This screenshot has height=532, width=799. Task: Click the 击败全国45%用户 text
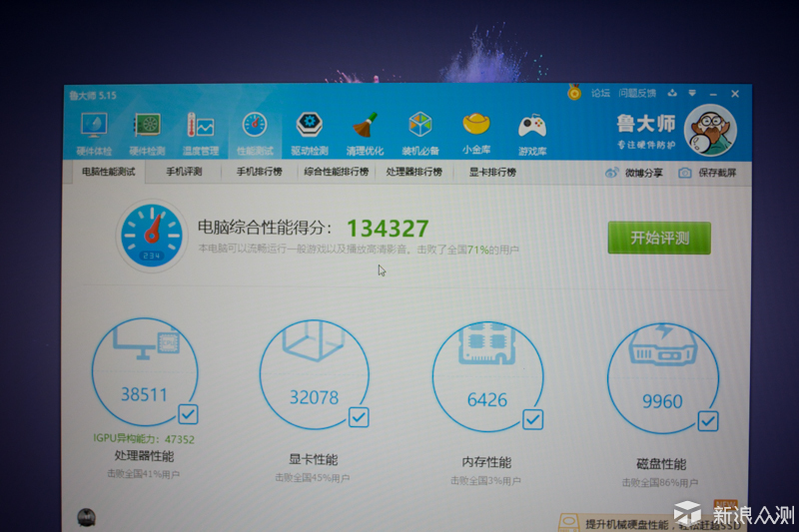point(313,478)
